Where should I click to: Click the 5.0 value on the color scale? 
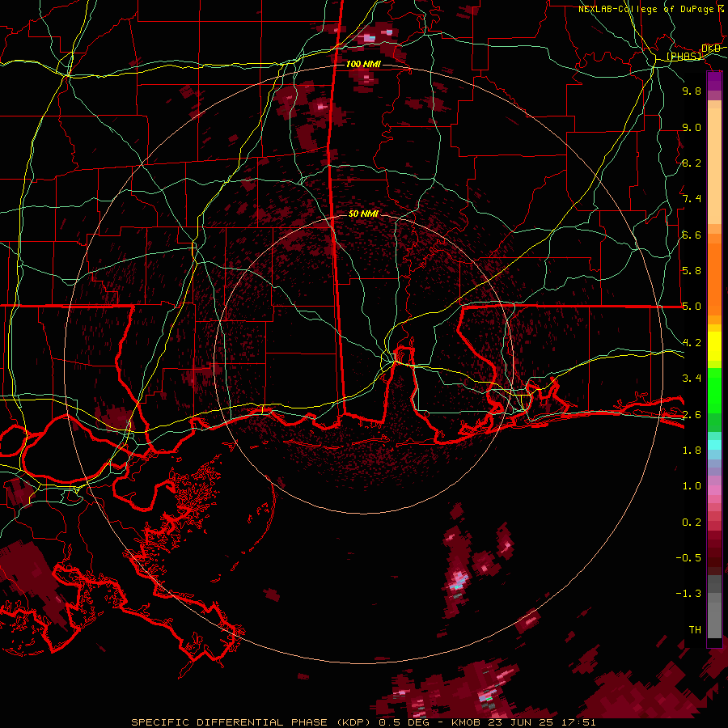692,307
